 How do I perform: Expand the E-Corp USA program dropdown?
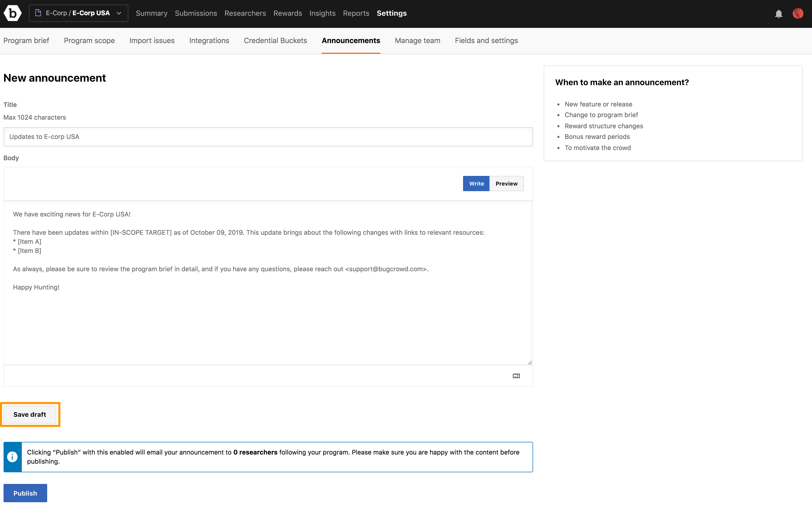point(78,13)
